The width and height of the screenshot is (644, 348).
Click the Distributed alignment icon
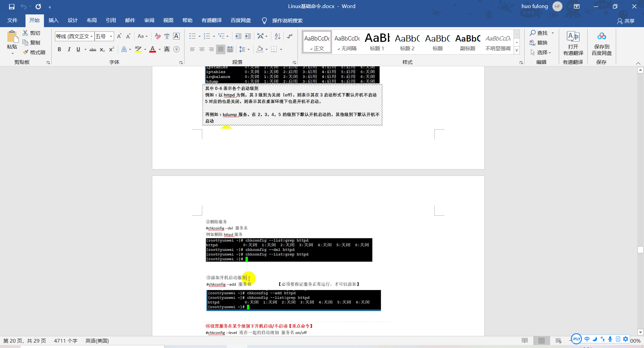(230, 49)
